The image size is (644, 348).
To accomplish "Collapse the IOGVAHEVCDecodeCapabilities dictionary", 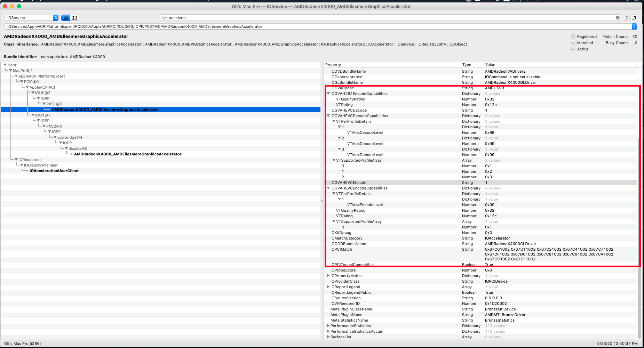I will coord(328,116).
